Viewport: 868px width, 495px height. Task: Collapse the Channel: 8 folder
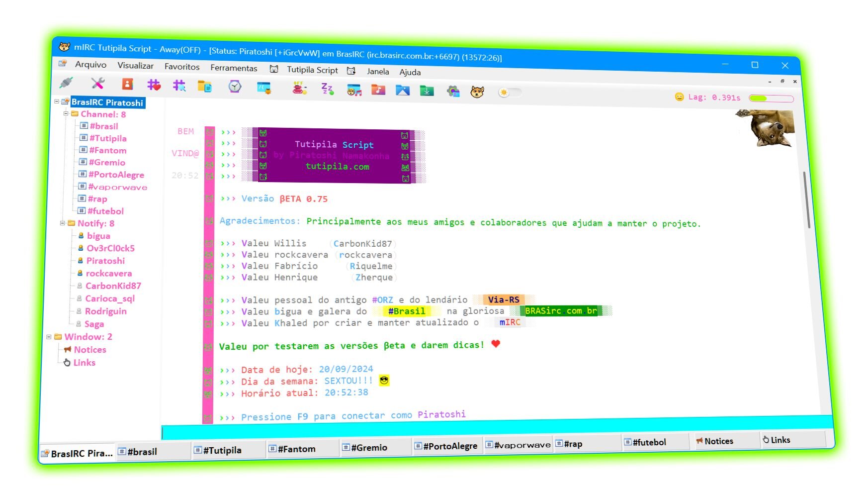tap(65, 113)
